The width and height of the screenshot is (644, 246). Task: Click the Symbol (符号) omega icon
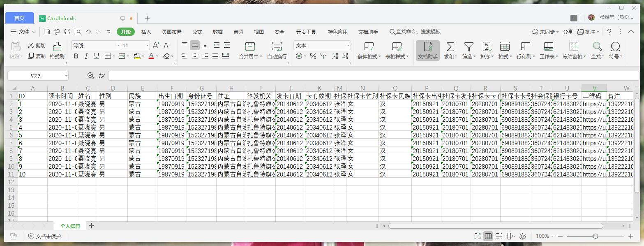[x=615, y=46]
